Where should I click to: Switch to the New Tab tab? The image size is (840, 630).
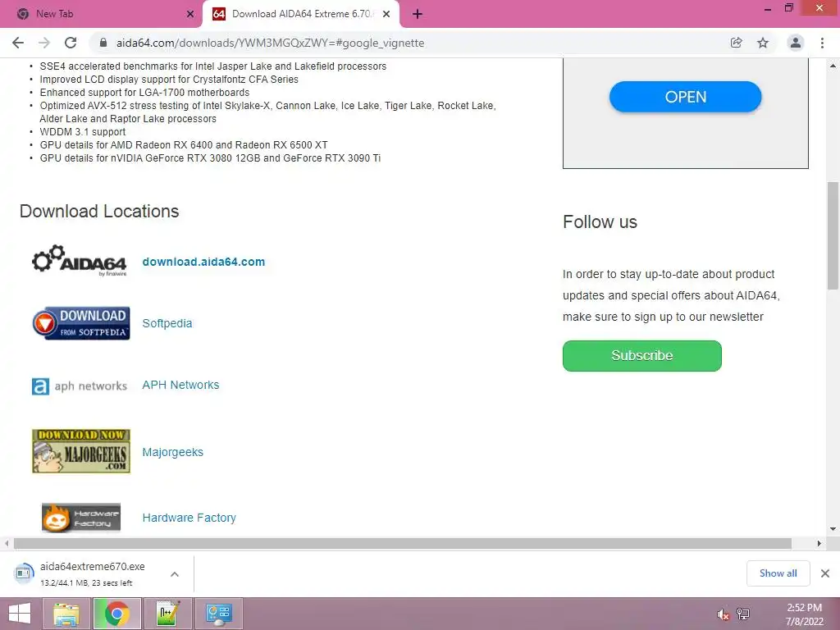(102, 15)
